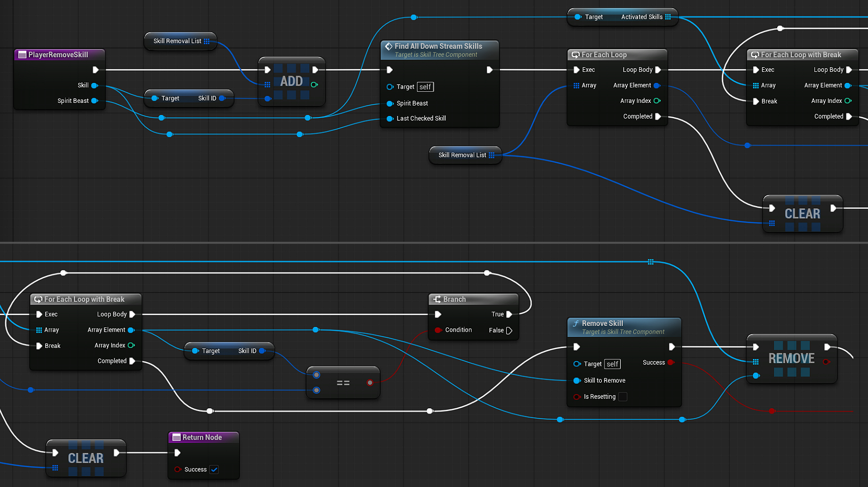Click Break pin on upper For Each Loop with Break
868x487 pixels.
pos(756,101)
